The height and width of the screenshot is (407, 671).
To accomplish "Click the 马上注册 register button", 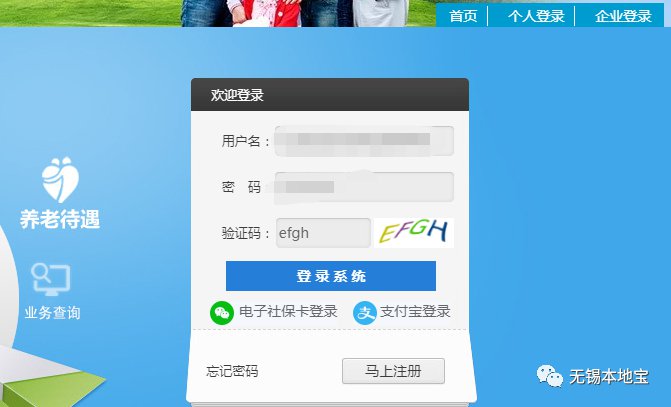I will tap(393, 371).
